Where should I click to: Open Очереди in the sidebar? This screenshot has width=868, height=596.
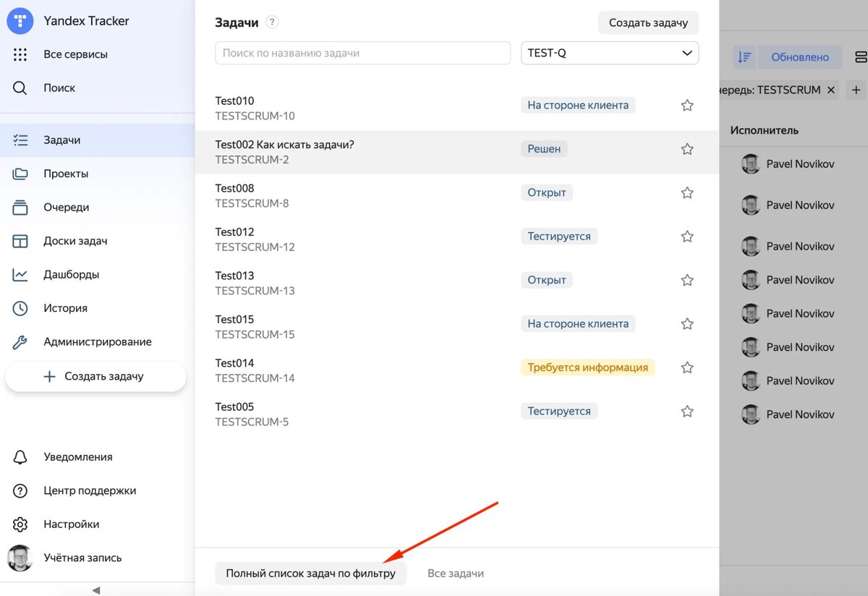[67, 207]
